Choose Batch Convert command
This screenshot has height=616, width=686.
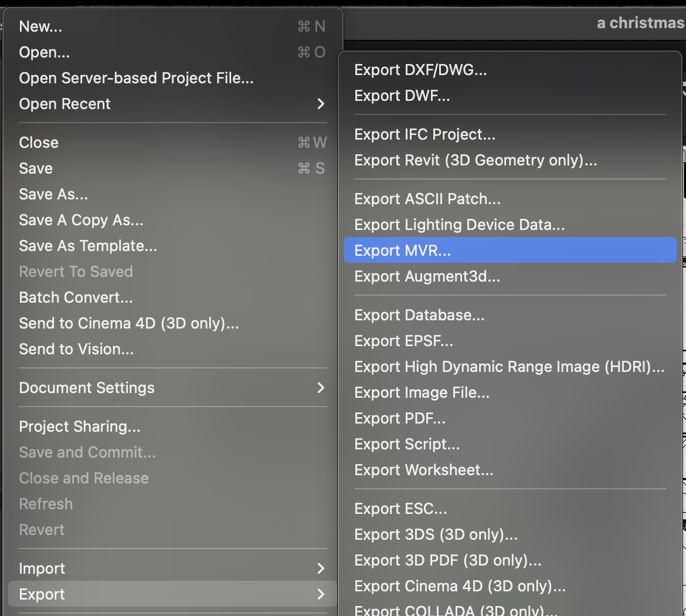[76, 297]
